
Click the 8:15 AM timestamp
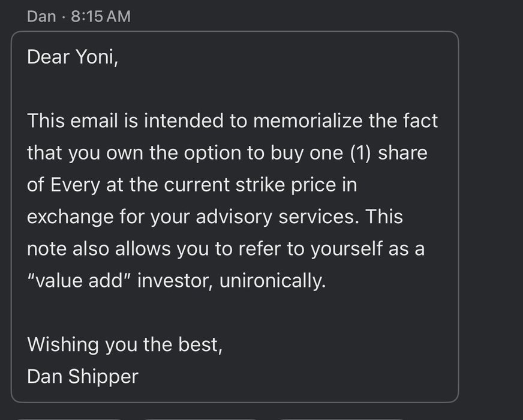pyautogui.click(x=100, y=16)
